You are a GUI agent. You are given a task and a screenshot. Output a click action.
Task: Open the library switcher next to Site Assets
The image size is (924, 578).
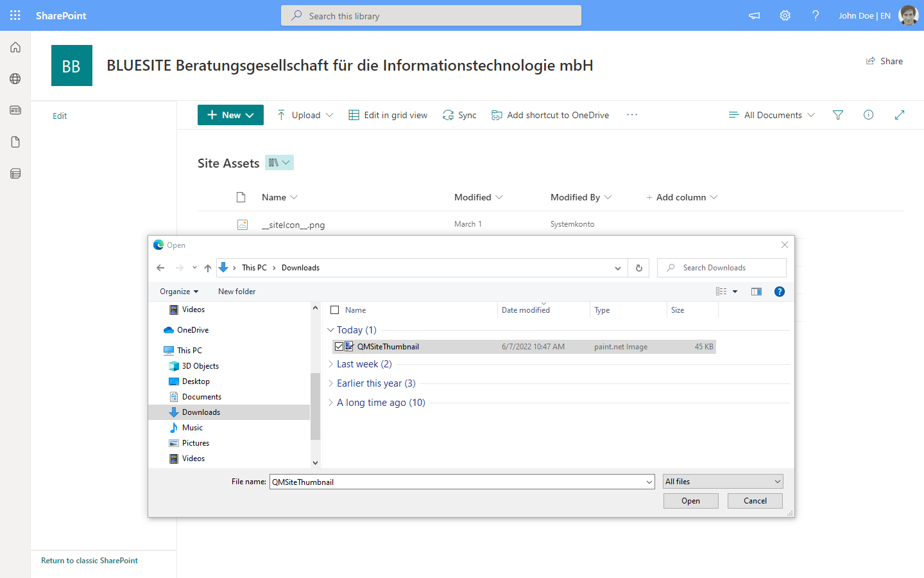[279, 162]
